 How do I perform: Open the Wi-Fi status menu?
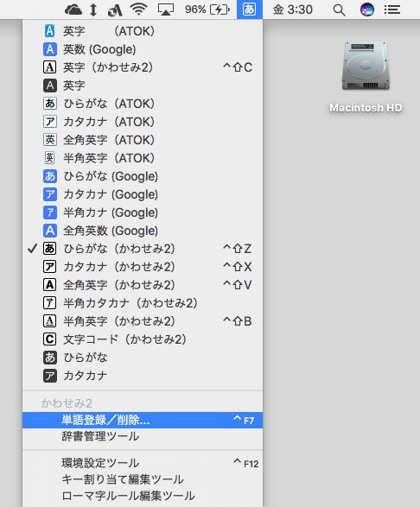139,10
